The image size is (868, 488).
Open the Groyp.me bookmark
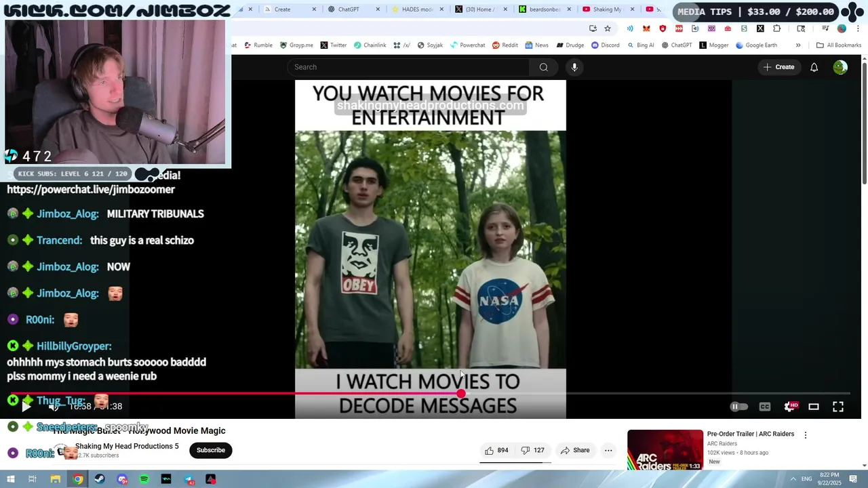296,45
